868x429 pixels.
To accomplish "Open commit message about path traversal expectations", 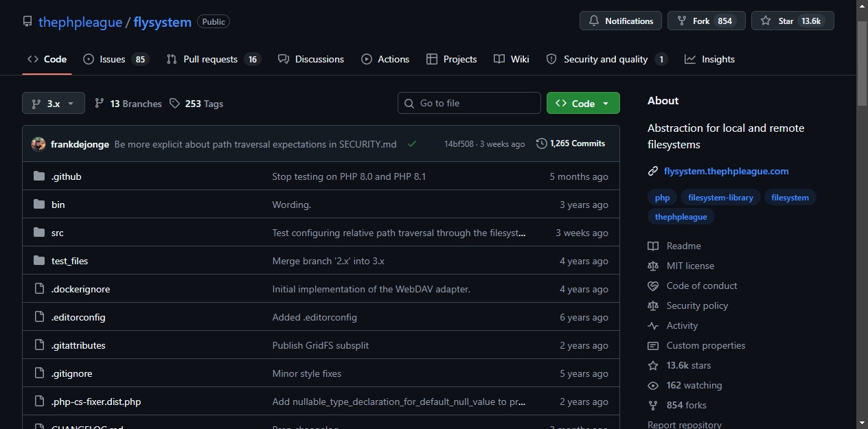I will coord(255,144).
